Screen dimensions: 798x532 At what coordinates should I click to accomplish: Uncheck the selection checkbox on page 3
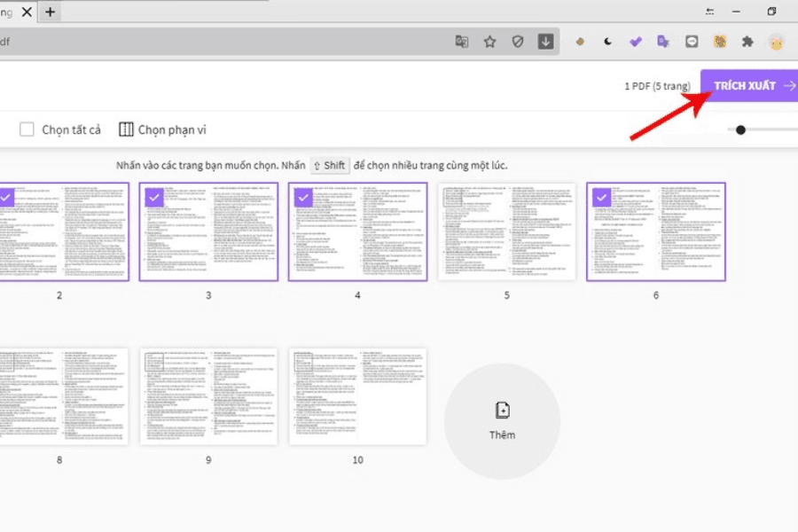[154, 197]
